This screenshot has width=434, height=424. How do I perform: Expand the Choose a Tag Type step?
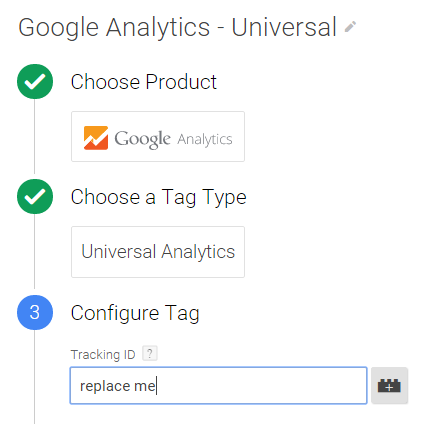click(x=158, y=197)
